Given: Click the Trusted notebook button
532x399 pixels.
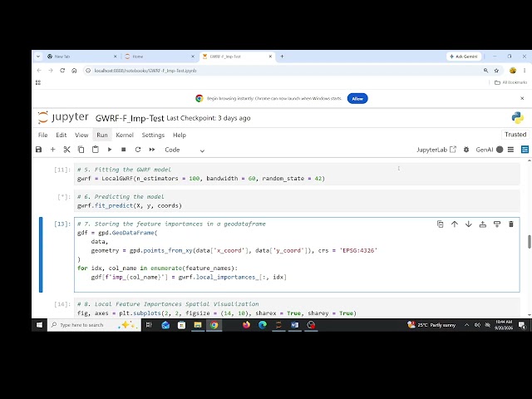Looking at the screenshot, I should pyautogui.click(x=515, y=135).
